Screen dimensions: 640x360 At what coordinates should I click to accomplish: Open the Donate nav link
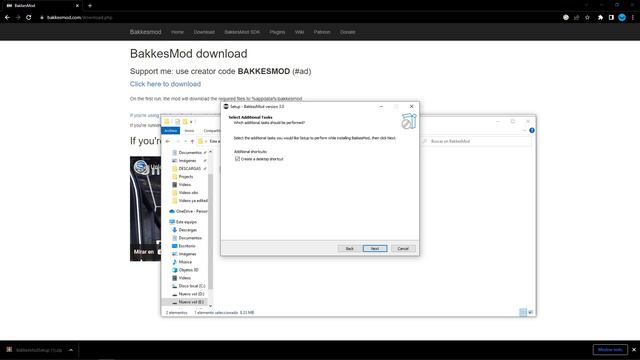[x=348, y=32]
